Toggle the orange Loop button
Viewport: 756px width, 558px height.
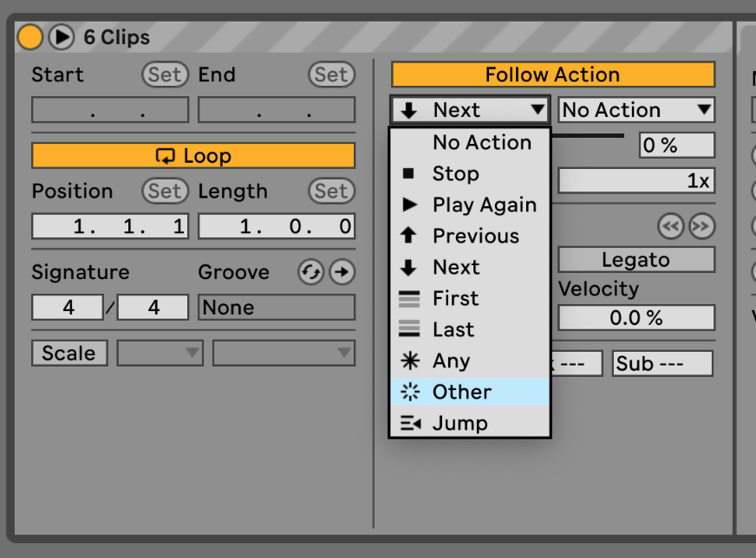(x=193, y=156)
